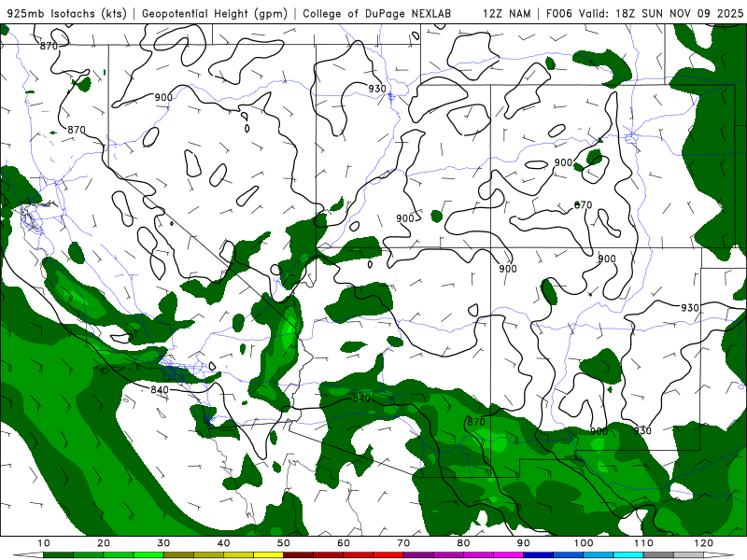Screen dimensions: 747x560
Task: Pick the bright magenta swatch just before 90
Action: pyautogui.click(x=508, y=555)
